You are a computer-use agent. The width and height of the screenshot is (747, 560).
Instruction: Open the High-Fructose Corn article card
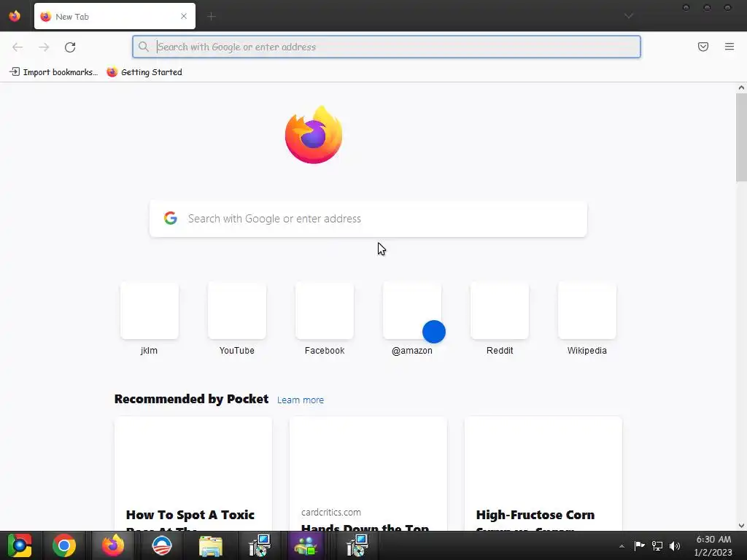pyautogui.click(x=543, y=474)
